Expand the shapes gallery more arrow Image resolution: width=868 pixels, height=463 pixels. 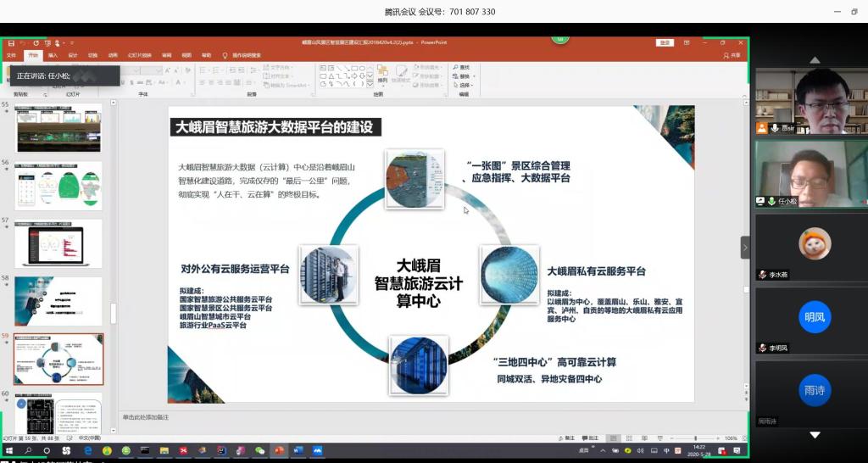(x=370, y=85)
